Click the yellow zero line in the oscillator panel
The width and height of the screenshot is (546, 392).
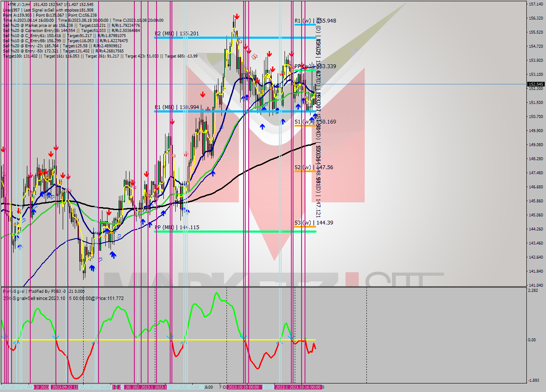[158, 340]
